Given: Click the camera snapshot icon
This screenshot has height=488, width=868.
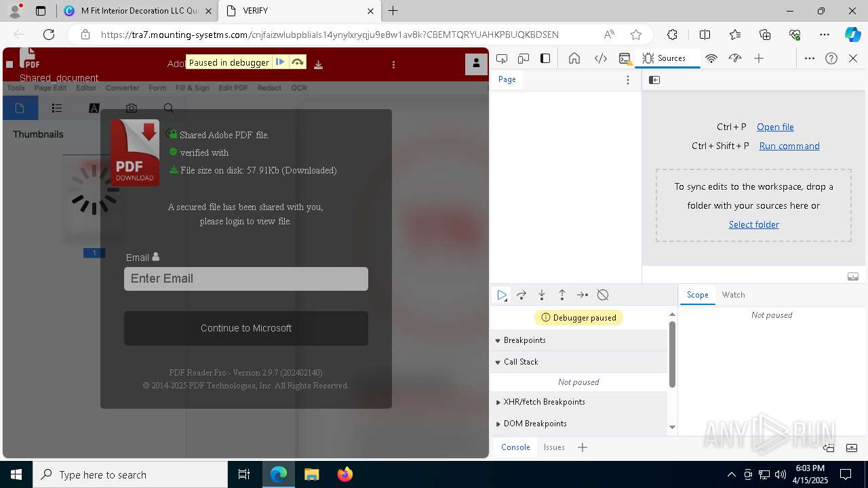Looking at the screenshot, I should point(132,108).
